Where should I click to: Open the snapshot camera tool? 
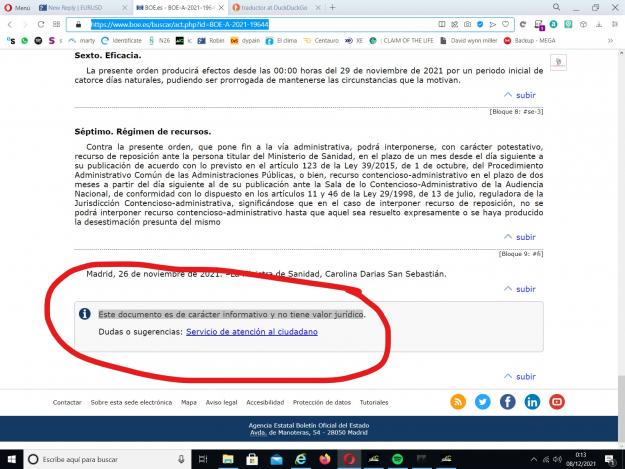point(467,25)
